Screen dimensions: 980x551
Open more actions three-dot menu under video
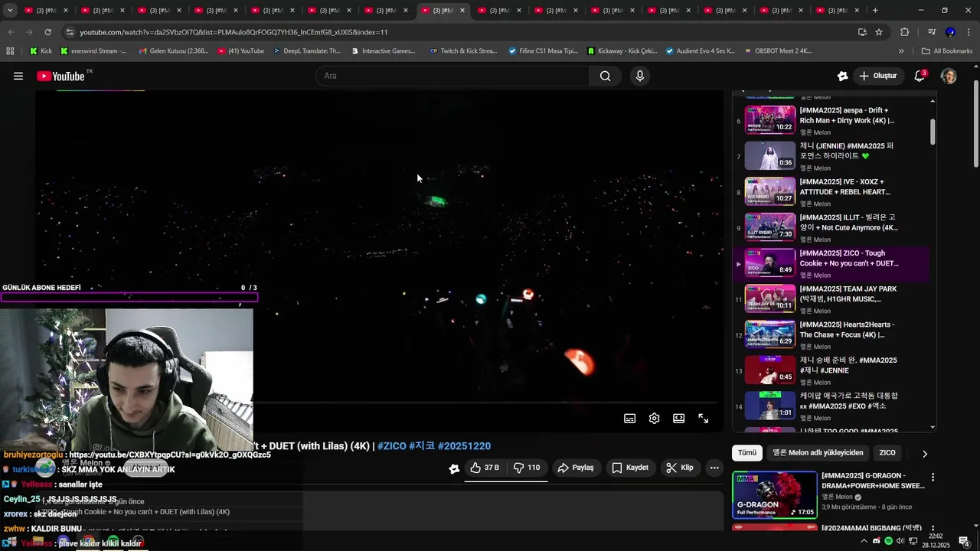(714, 468)
